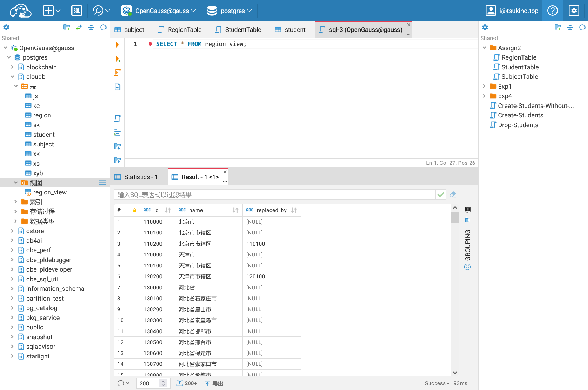
Task: Click the 导出 export button
Action: coord(214,383)
